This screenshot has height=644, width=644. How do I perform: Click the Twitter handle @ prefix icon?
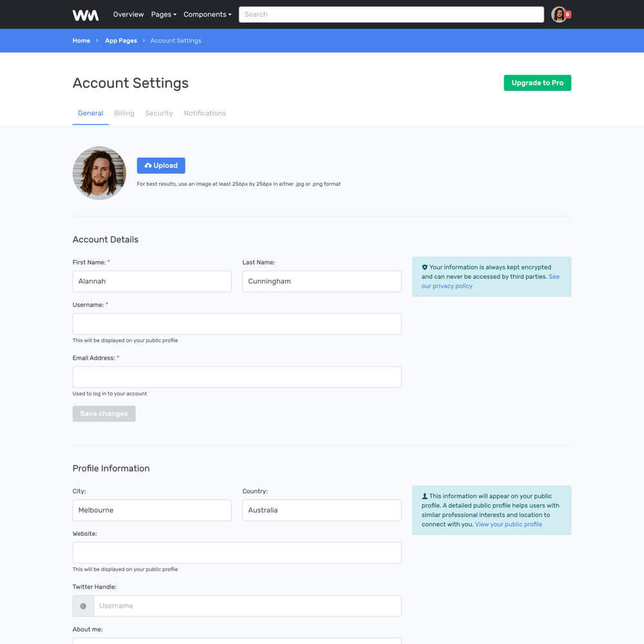point(83,606)
